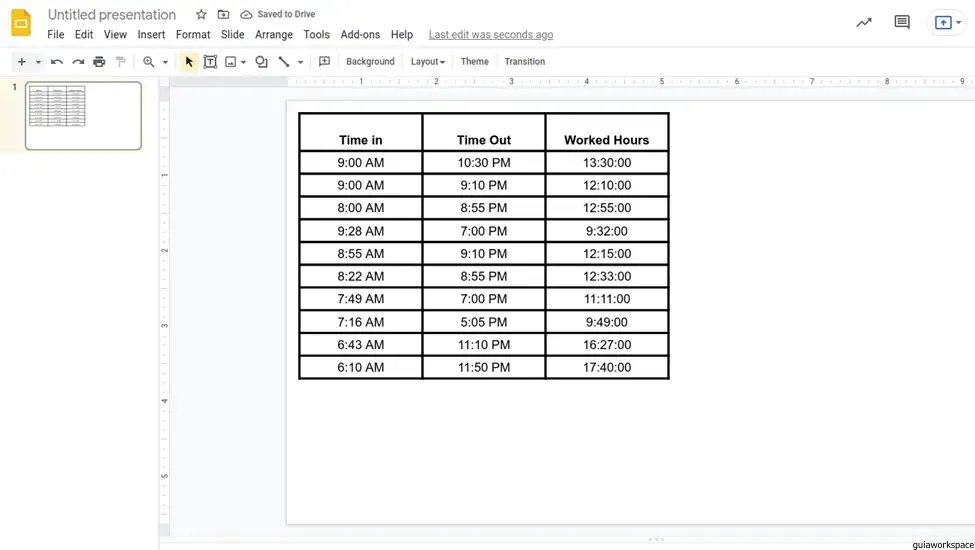Select the '8:22 AM' cell

(361, 277)
